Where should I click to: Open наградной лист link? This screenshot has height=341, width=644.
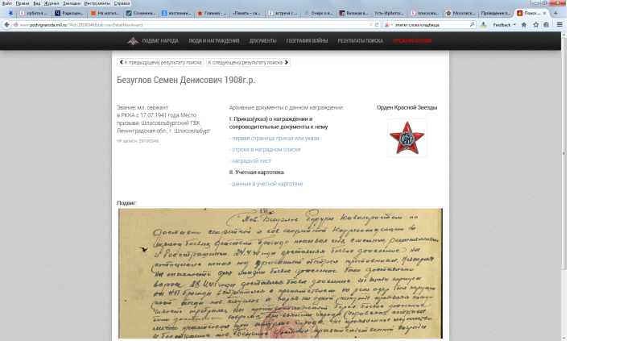(x=250, y=161)
